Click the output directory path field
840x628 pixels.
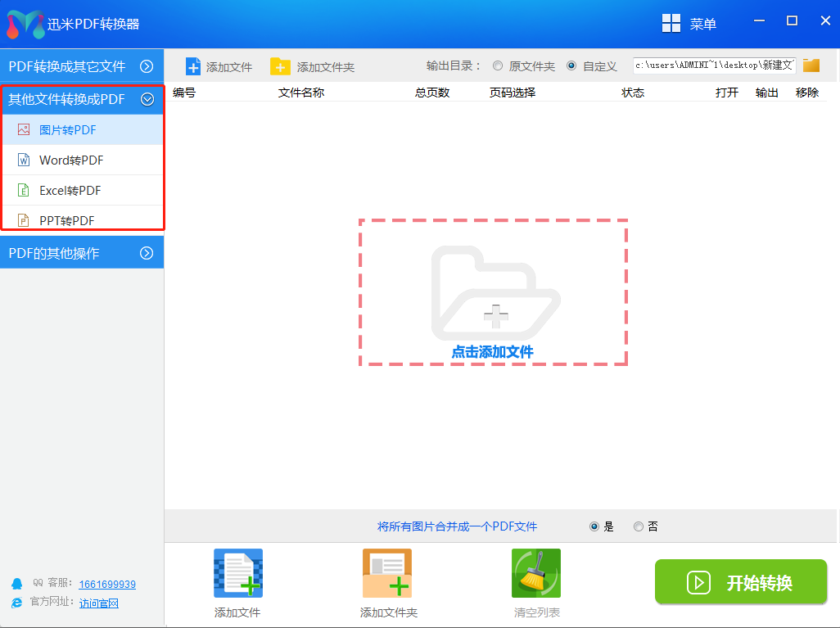[x=714, y=66]
